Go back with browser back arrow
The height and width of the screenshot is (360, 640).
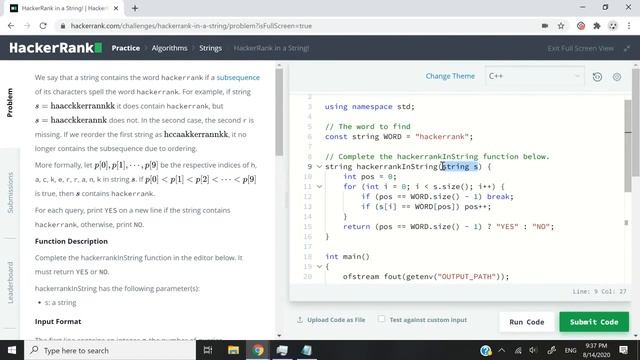pos(11,26)
